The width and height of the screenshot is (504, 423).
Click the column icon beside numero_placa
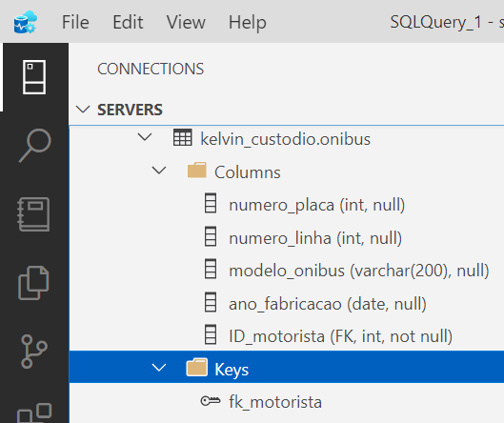211,203
